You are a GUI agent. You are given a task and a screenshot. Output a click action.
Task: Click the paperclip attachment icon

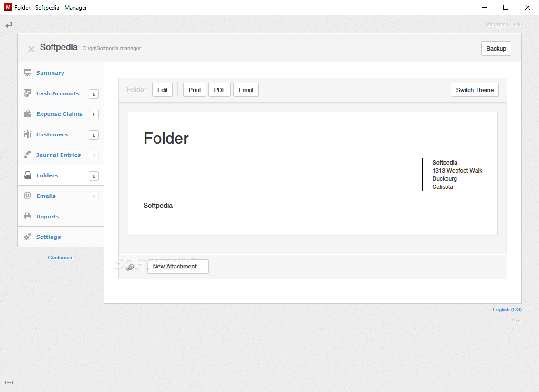(130, 267)
